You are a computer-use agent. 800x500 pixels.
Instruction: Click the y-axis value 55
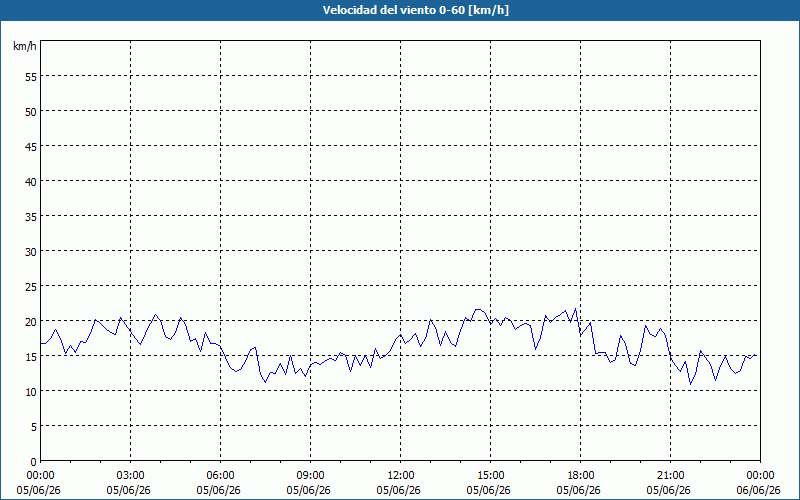tap(31, 77)
